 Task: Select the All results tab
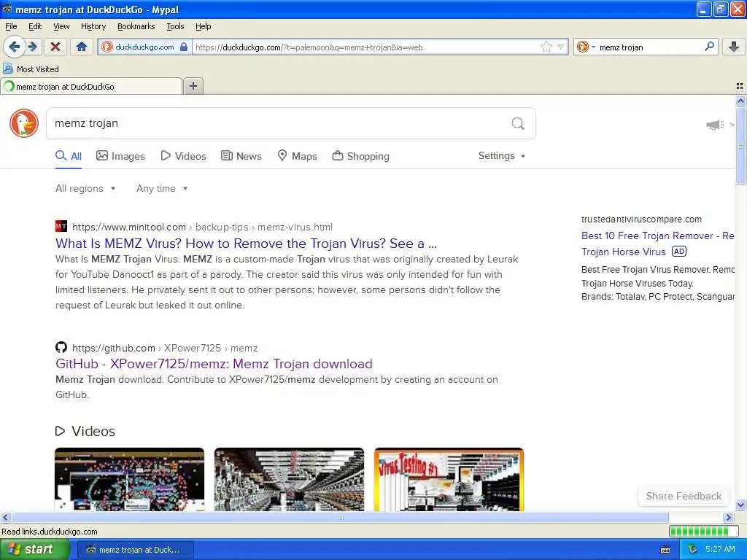click(69, 156)
